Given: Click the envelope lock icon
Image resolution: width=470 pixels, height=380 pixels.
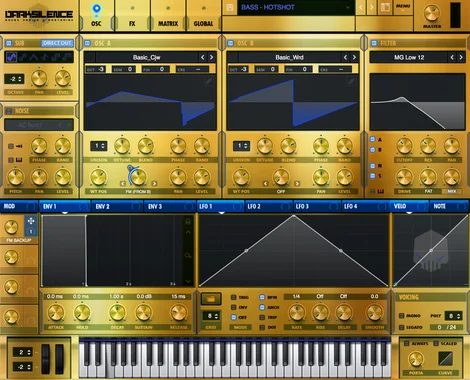Looking at the screenshot, I should pyautogui.click(x=188, y=221).
